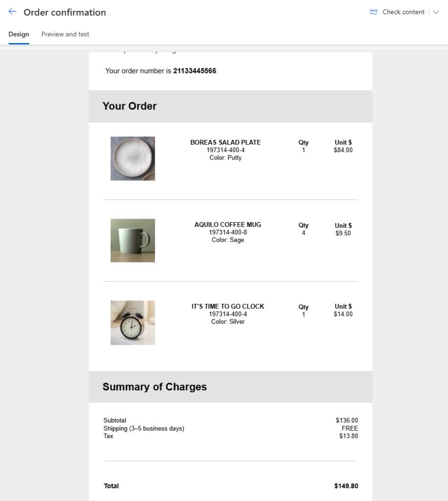Click the Summary of Charges heading

155,387
